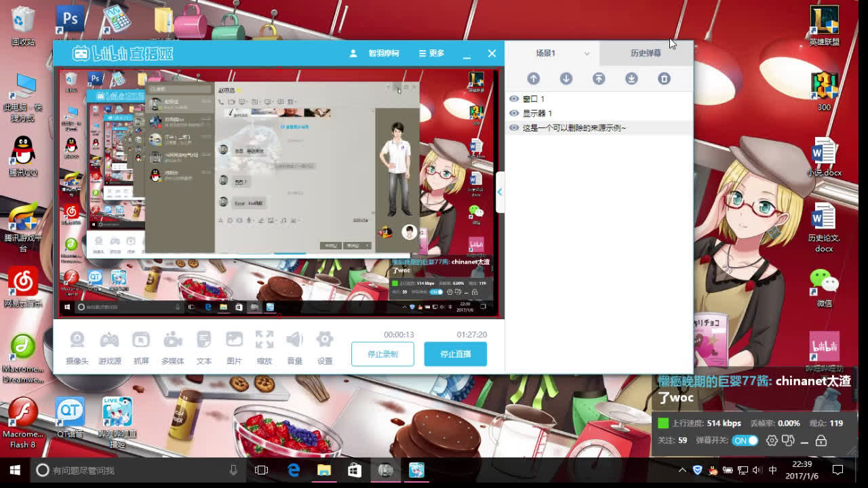The height and width of the screenshot is (488, 868).
Task: Open the Photoshop desktop shortcut
Action: tap(70, 20)
